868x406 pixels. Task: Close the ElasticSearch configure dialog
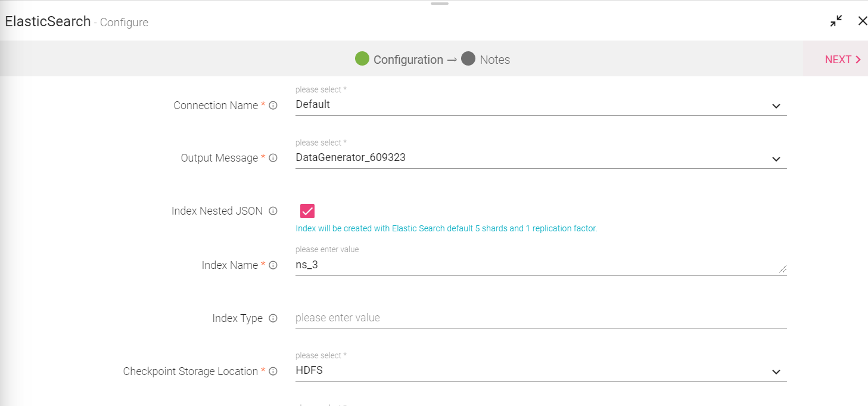tap(862, 21)
